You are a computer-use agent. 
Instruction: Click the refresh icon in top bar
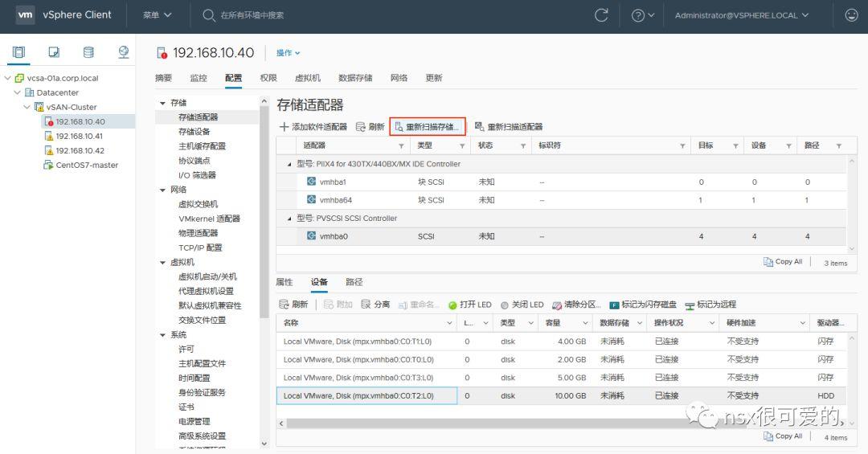point(601,15)
